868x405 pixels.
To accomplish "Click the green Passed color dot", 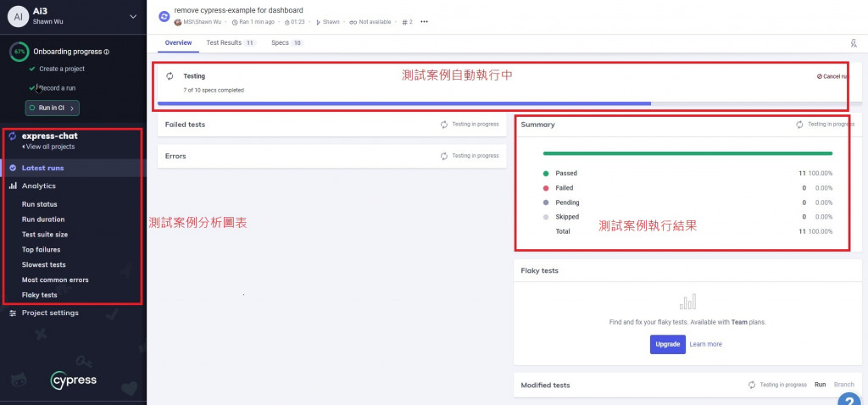I will (x=546, y=173).
